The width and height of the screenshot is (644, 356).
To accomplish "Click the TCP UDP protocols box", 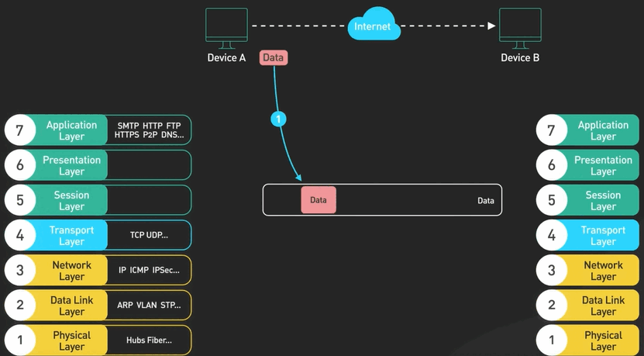I will [x=149, y=236].
